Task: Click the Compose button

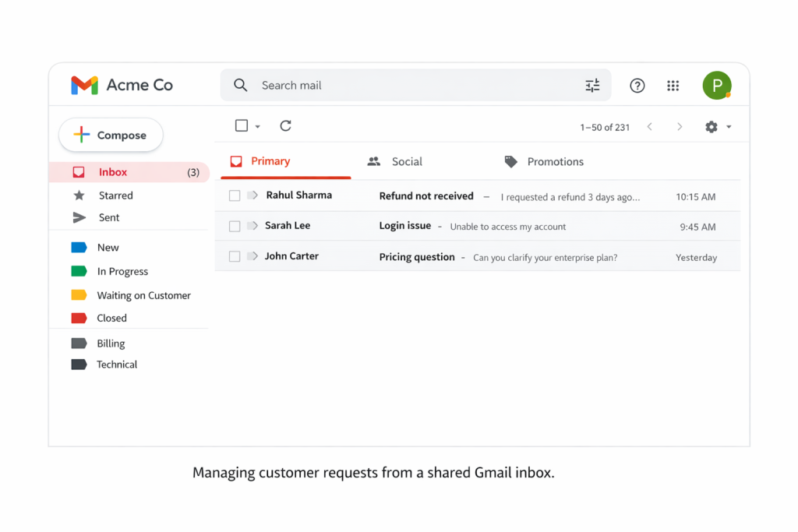Action: (x=111, y=135)
